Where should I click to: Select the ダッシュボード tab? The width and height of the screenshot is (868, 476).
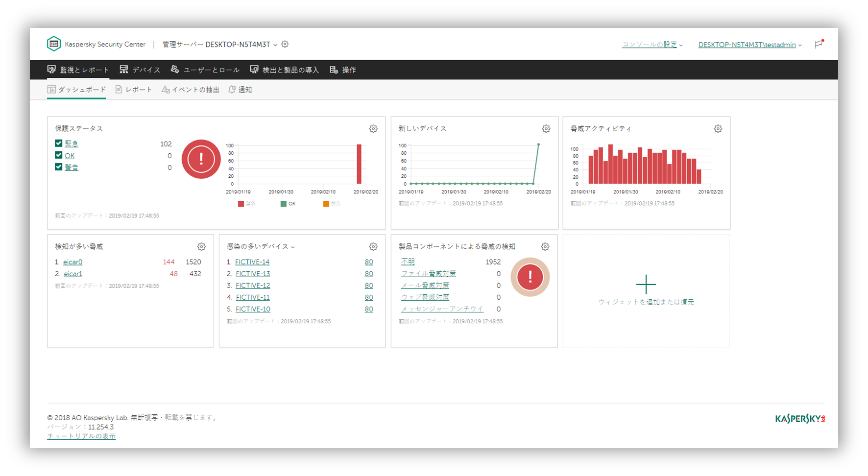76,90
